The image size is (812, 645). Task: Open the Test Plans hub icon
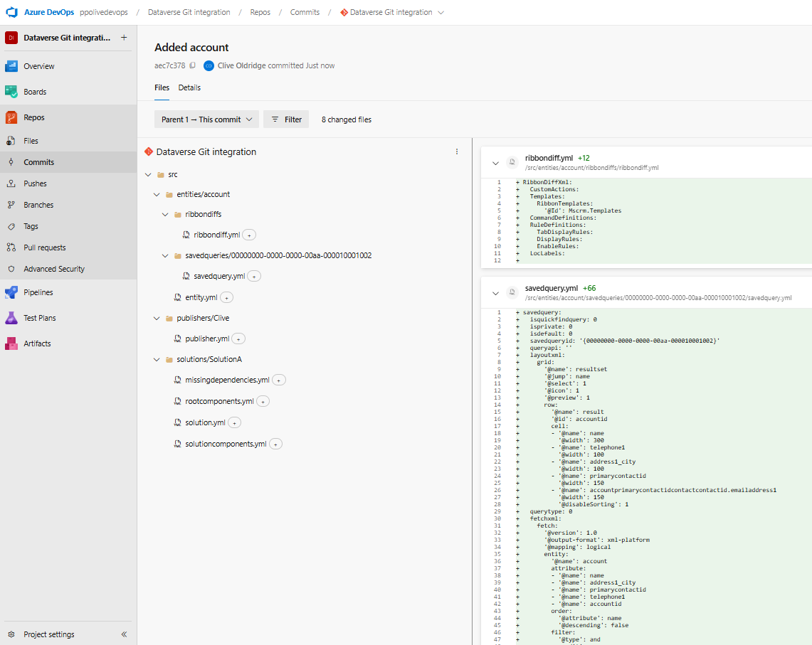tap(11, 318)
